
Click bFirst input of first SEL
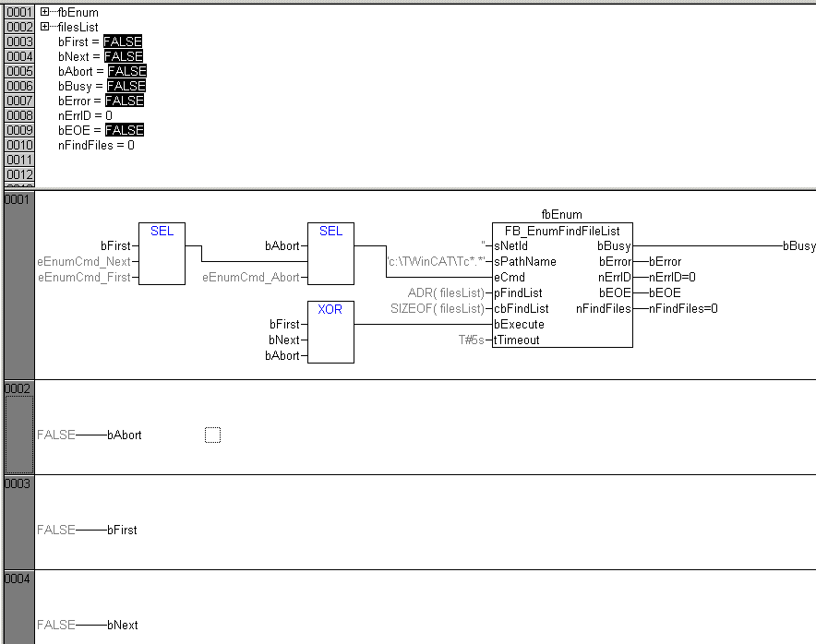pyautogui.click(x=115, y=245)
